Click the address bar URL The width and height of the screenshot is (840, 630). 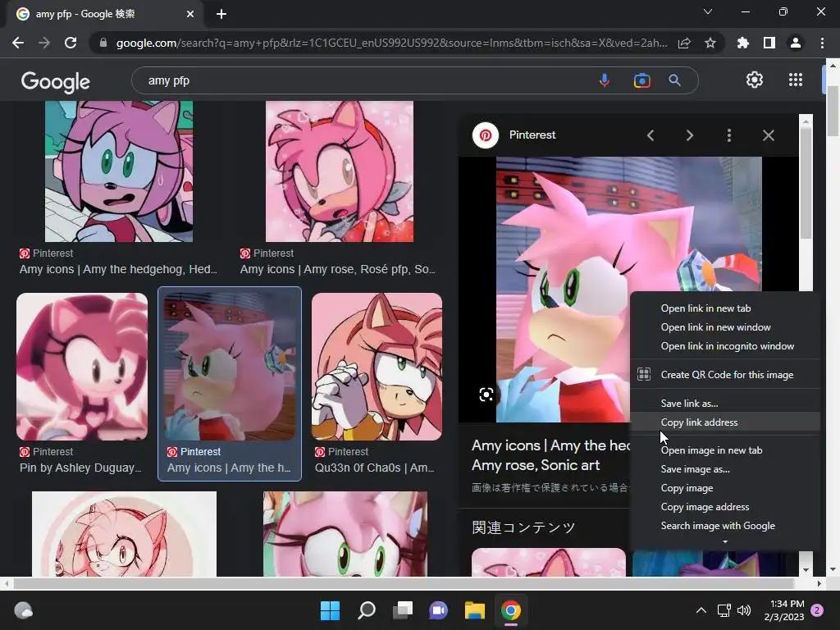click(x=391, y=43)
